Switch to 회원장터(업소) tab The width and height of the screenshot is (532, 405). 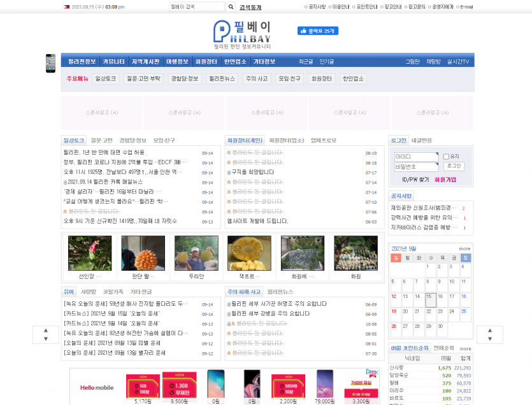pos(286,140)
